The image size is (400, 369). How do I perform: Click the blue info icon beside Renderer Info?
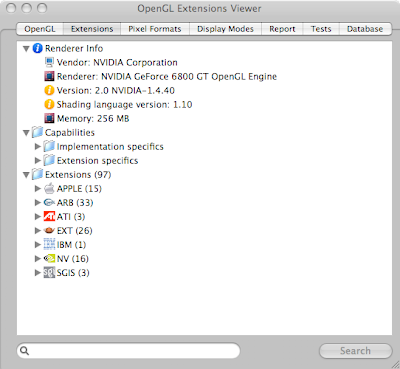click(37, 48)
